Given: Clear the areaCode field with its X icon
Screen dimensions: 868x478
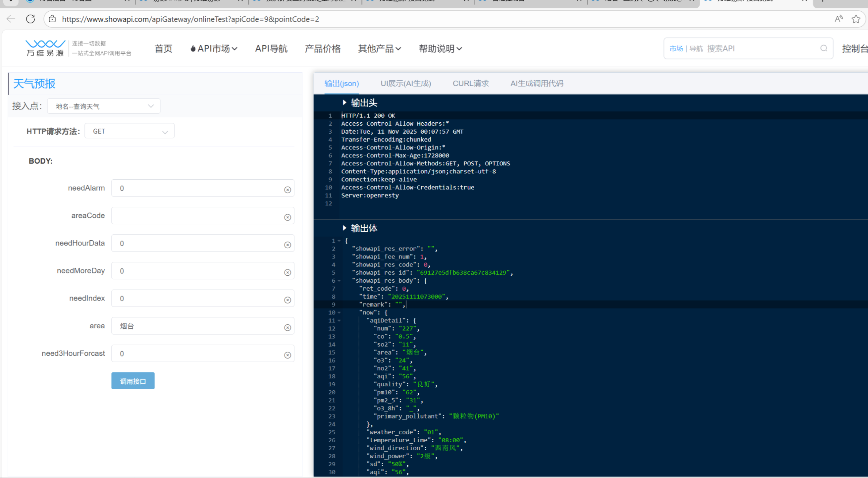Looking at the screenshot, I should [288, 217].
